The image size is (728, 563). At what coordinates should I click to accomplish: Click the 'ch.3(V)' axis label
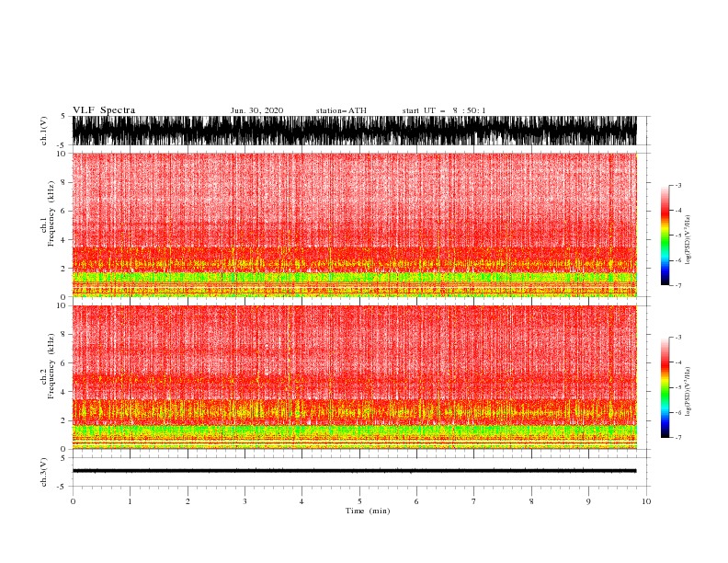click(x=44, y=472)
